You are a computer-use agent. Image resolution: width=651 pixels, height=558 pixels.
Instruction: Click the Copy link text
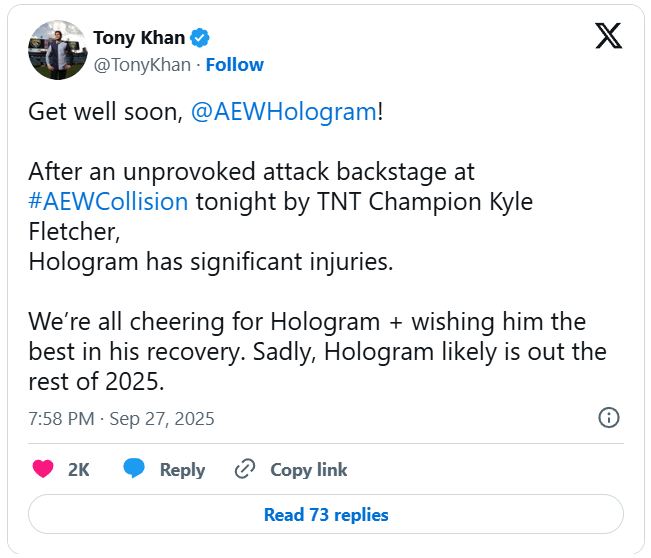coord(309,469)
